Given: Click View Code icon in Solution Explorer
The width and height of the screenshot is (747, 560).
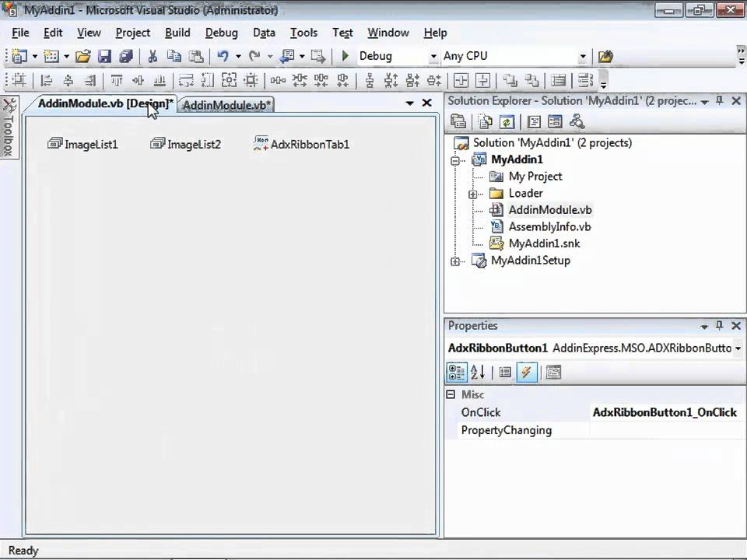Looking at the screenshot, I should (x=534, y=122).
